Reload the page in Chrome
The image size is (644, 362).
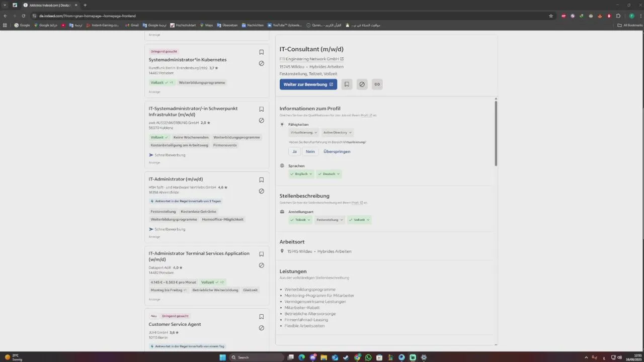(x=23, y=16)
